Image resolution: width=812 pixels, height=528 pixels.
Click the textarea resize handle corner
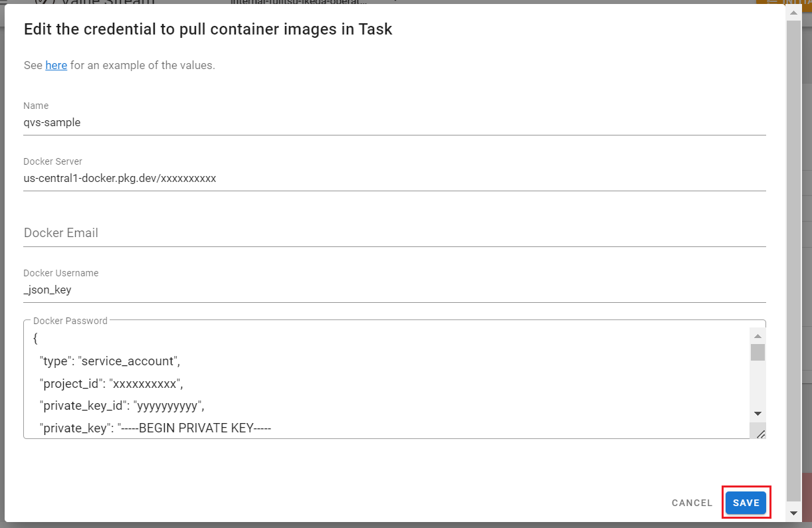[x=760, y=434]
